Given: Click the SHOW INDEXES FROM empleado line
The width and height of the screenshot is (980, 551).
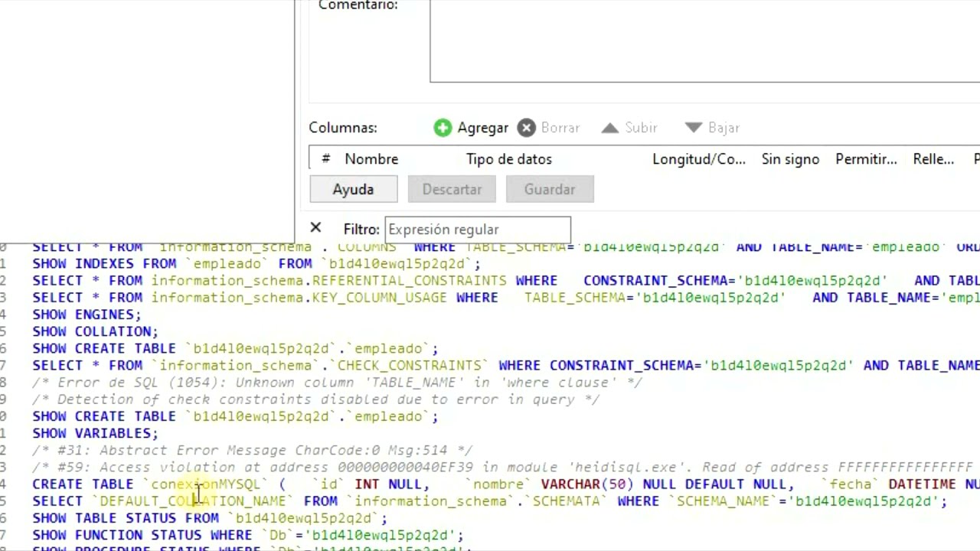Looking at the screenshot, I should pos(256,264).
